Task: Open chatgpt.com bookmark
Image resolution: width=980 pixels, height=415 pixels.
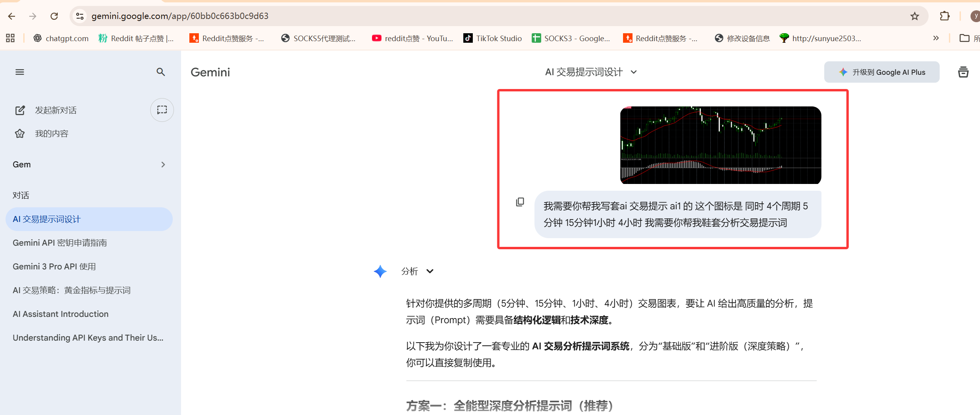Action: (61, 38)
